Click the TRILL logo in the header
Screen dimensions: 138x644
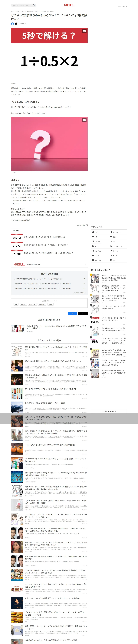125,7
